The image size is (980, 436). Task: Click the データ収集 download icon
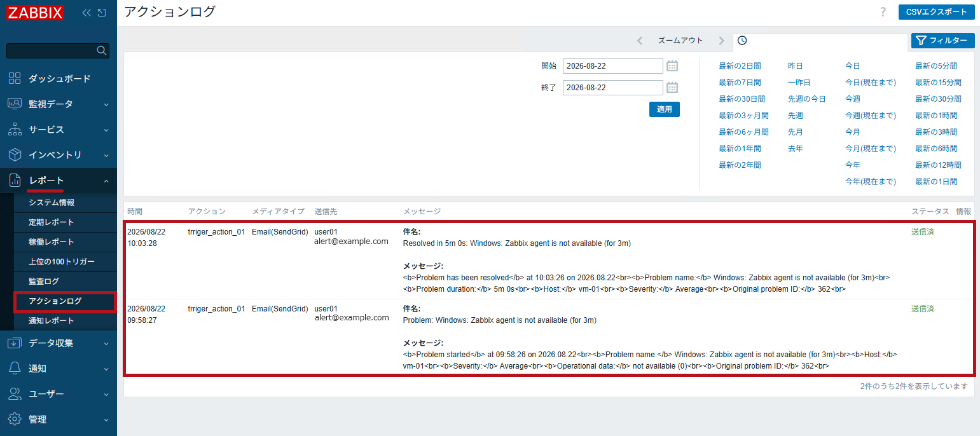15,343
